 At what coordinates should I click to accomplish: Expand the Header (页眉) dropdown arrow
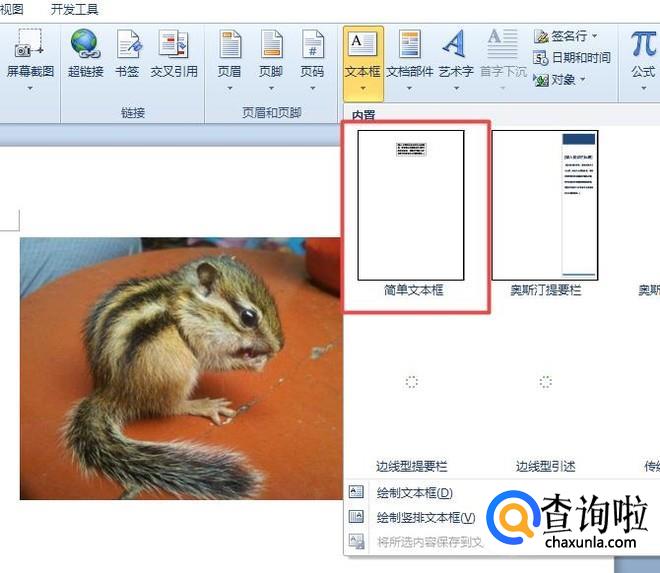click(x=230, y=88)
